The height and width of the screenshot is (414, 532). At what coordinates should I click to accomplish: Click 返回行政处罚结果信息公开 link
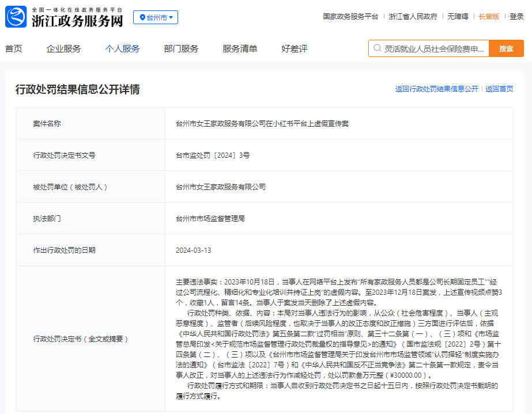[437, 89]
